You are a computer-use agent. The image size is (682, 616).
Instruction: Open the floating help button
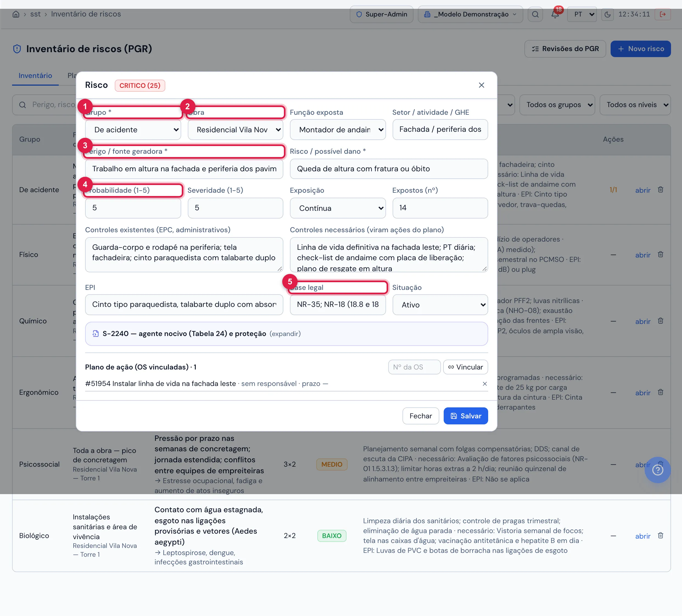[x=657, y=469]
